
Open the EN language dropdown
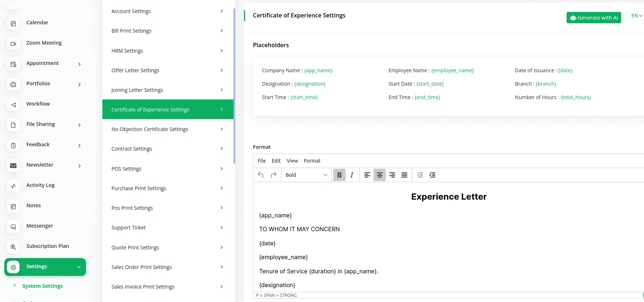click(x=636, y=16)
